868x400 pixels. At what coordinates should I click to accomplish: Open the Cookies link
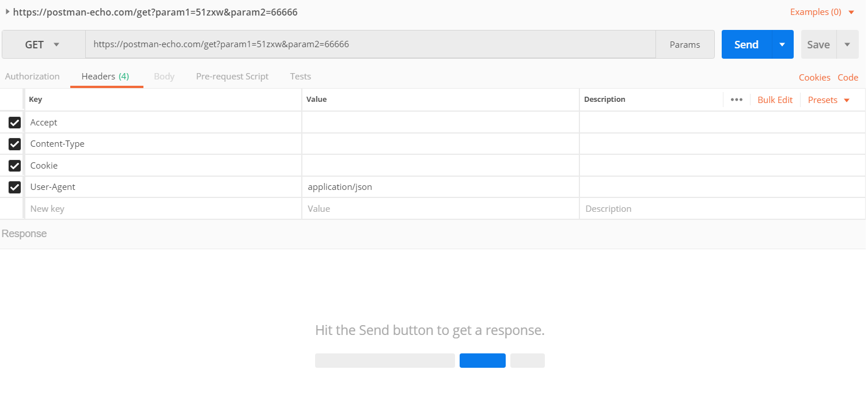point(814,78)
